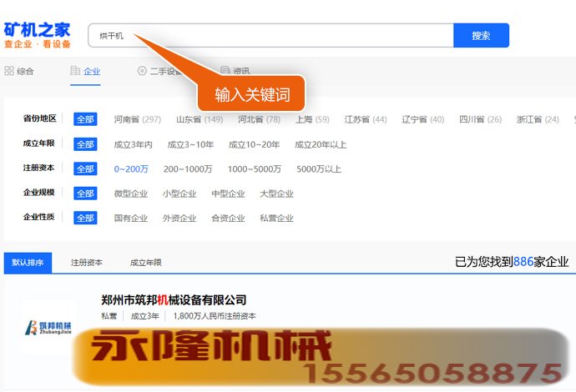576x392 pixels.
Task: Choose the 成立10~20年 filter
Action: 254,144
